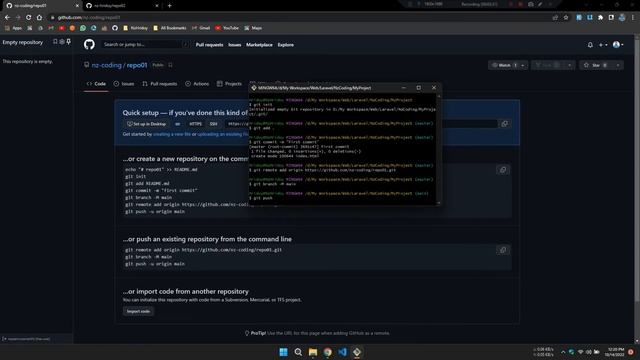The height and width of the screenshot is (360, 640).
Task: Open the GitHub Octocat home logo
Action: pos(89,44)
